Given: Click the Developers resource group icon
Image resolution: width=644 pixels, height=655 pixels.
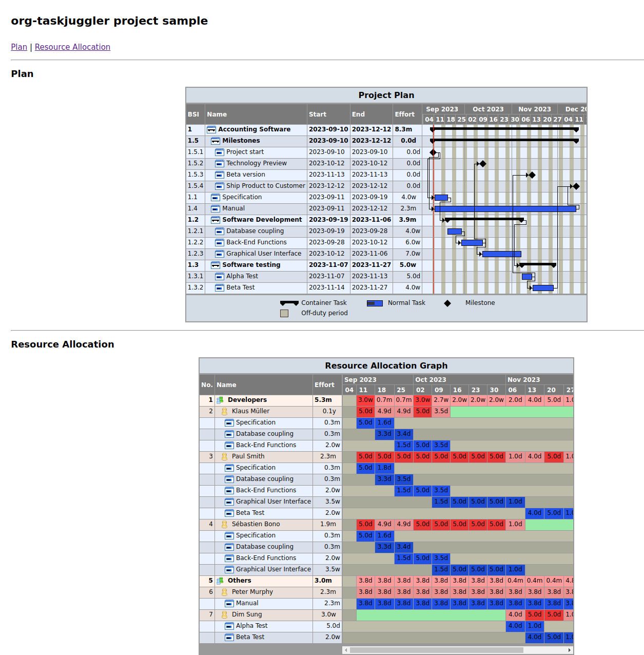Looking at the screenshot, I should pos(220,400).
